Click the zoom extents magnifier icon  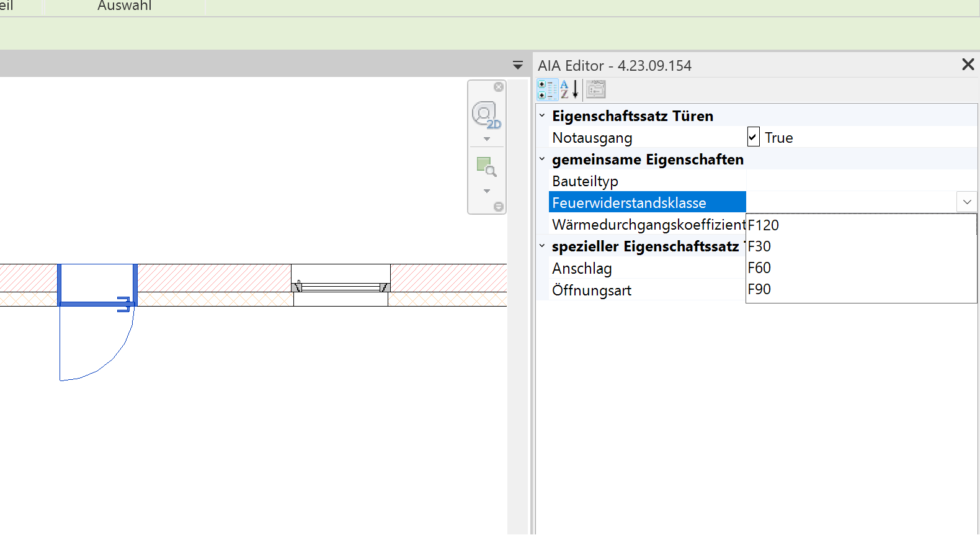[x=486, y=166]
